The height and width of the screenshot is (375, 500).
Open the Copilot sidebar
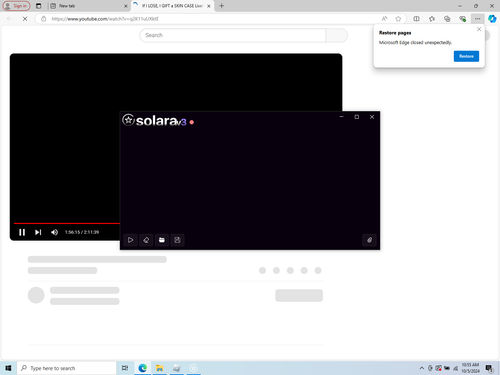[x=492, y=19]
